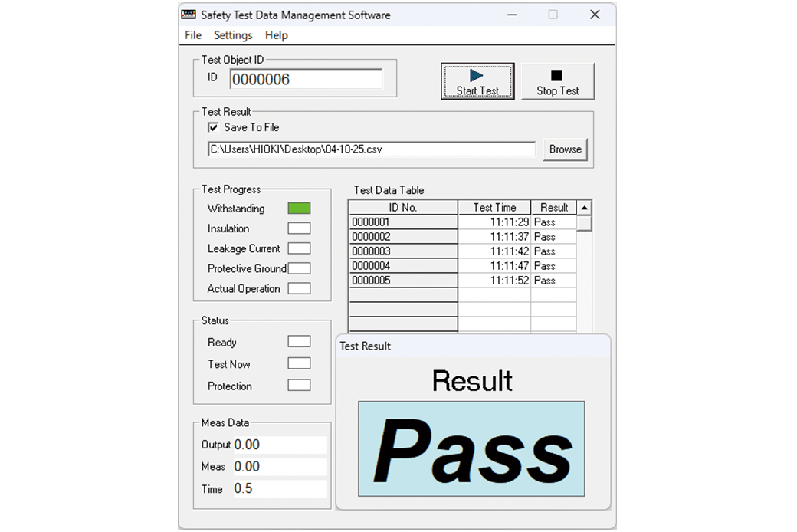The height and width of the screenshot is (532, 797).
Task: Click the Output value 0.00 field
Action: pos(280,445)
